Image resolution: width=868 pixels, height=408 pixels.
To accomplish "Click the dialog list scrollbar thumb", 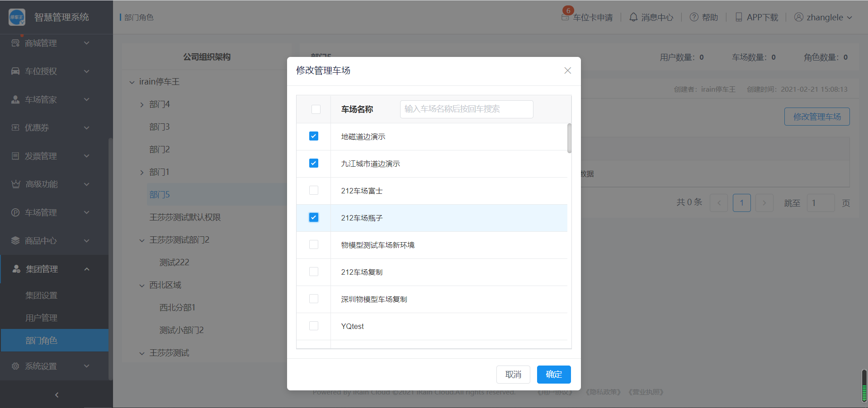I will coord(569,138).
